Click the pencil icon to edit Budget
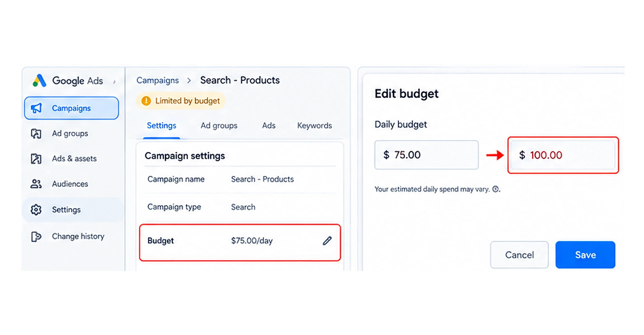Image resolution: width=644 pixels, height=335 pixels. pyautogui.click(x=327, y=241)
